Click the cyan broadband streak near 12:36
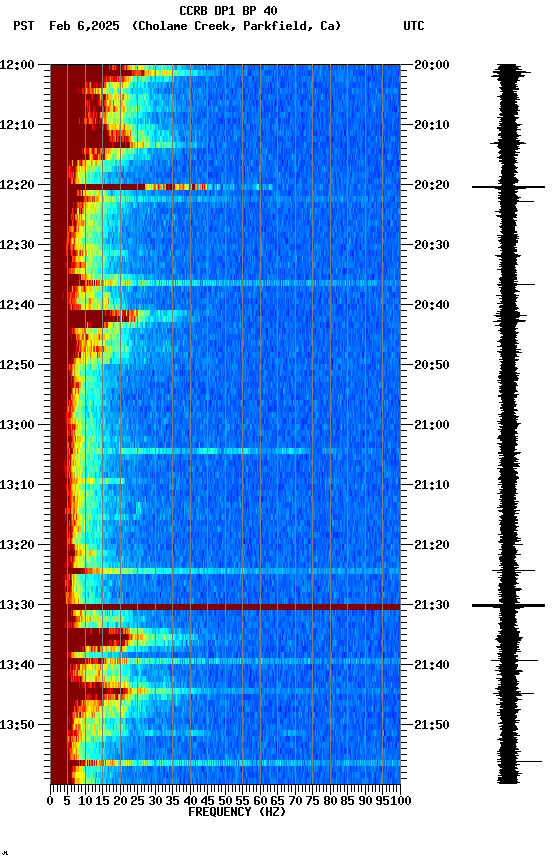Viewport: 552px width, 864px height. click(234, 283)
